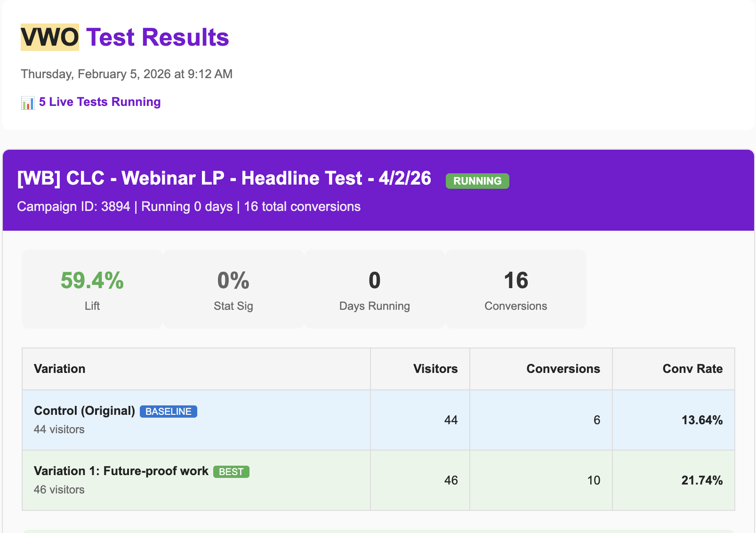Screen dimensions: 756x533
Task: Click the Stat Sig card label
Action: click(x=233, y=306)
